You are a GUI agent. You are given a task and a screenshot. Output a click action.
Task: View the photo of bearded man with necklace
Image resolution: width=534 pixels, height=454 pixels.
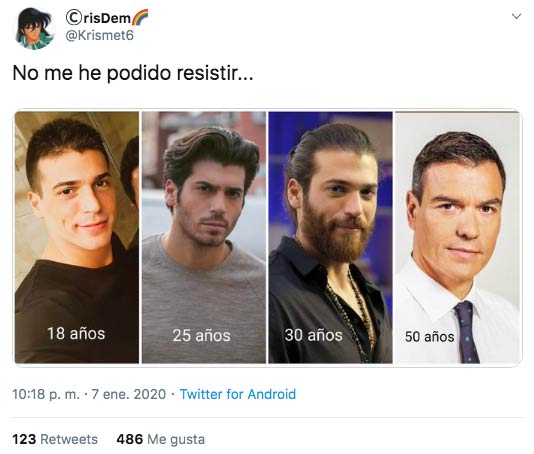pos(330,237)
